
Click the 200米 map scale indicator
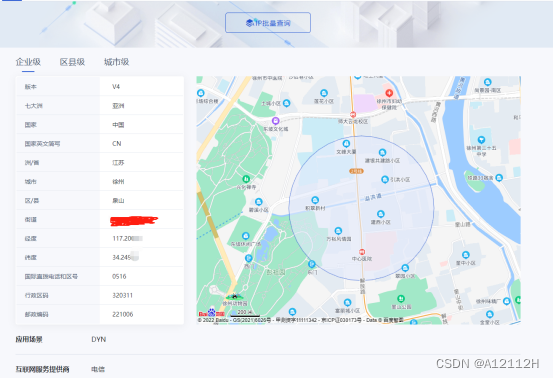click(245, 313)
